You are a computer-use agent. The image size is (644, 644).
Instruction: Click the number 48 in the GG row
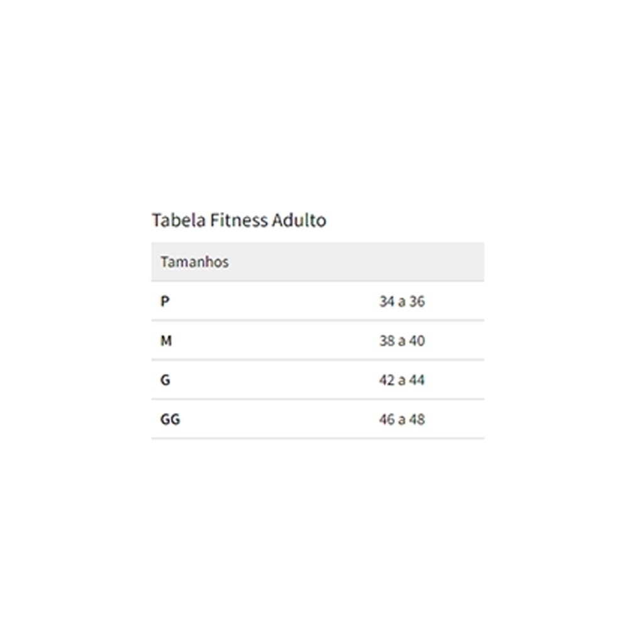[x=417, y=419]
